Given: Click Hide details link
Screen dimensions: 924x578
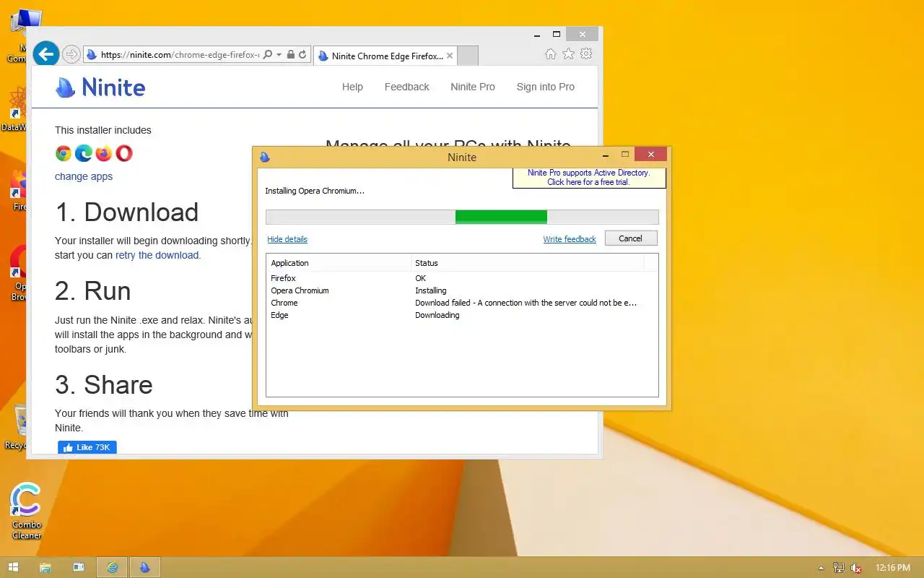Looking at the screenshot, I should [x=287, y=239].
